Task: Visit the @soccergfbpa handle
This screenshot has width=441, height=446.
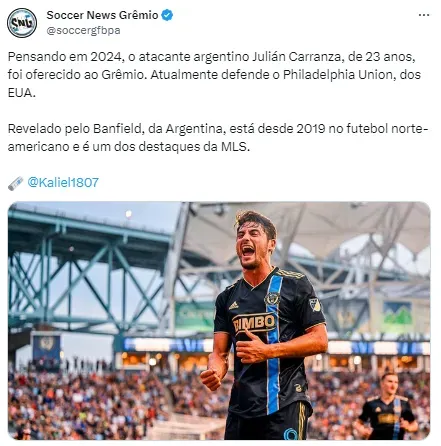Action: [x=83, y=30]
